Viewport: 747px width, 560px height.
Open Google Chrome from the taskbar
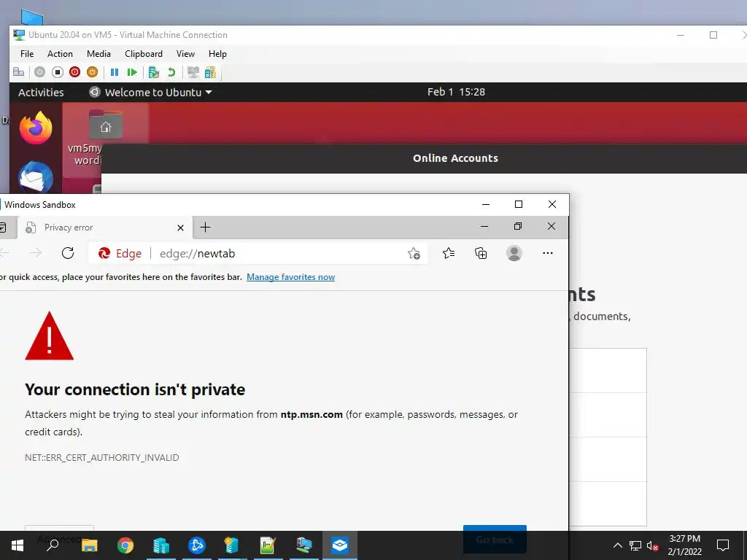click(125, 545)
